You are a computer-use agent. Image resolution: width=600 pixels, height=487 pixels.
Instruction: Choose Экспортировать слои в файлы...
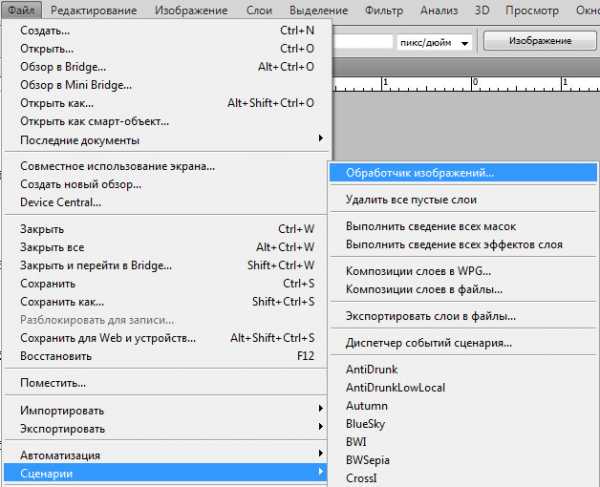tap(463, 316)
